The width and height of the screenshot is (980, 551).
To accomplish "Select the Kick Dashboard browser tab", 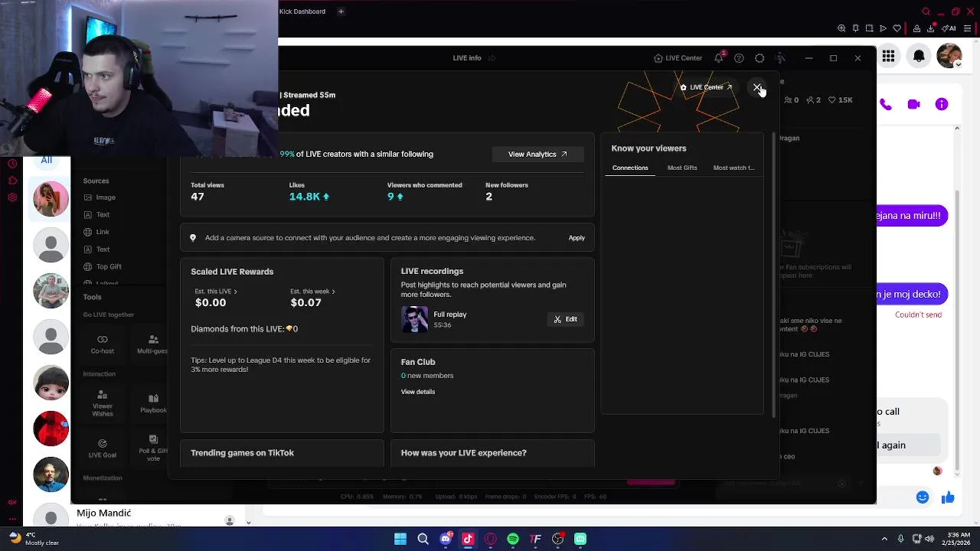I will (x=302, y=11).
